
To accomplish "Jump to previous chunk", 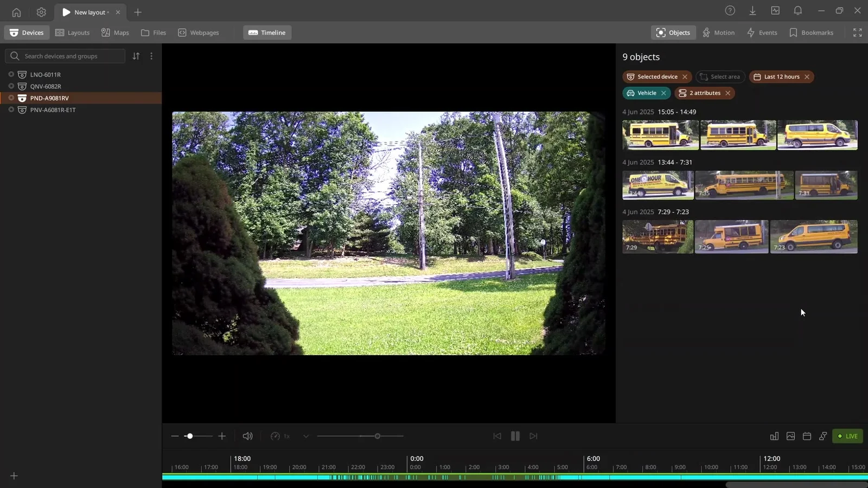I will tap(497, 436).
